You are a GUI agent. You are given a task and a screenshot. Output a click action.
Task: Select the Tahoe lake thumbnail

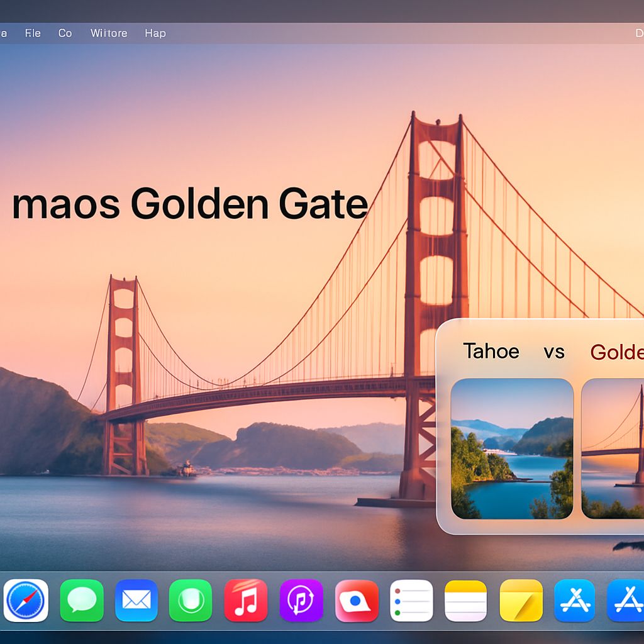click(x=512, y=448)
